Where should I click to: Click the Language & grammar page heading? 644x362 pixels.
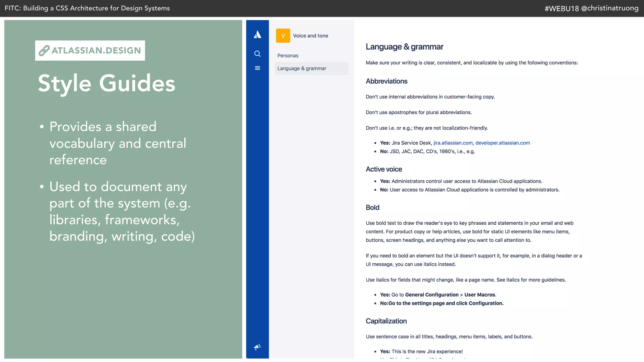(404, 47)
